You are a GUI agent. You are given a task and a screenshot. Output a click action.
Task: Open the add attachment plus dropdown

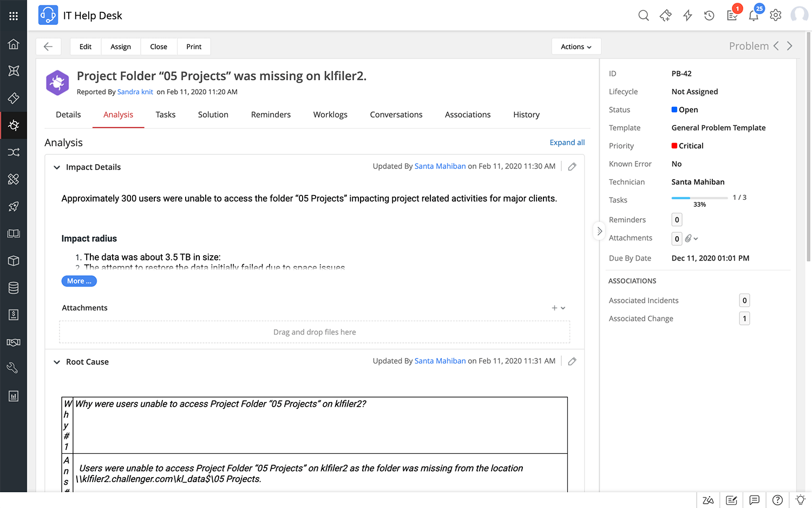(x=558, y=308)
